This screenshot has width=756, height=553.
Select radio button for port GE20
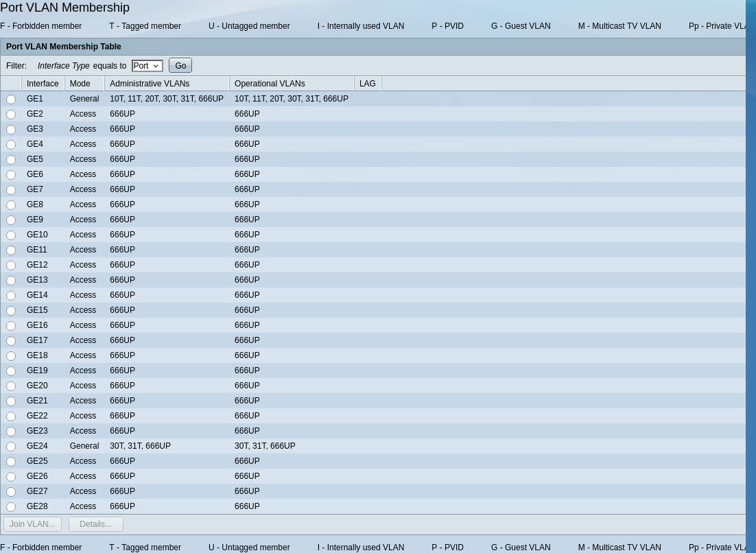click(11, 386)
